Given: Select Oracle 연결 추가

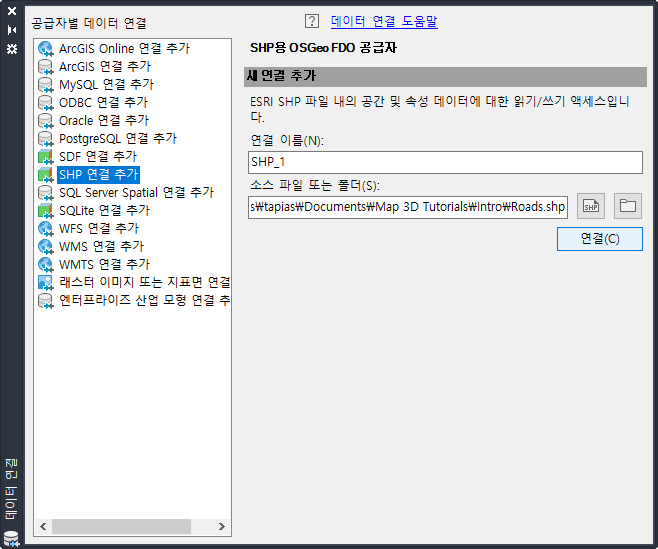Looking at the screenshot, I should [104, 121].
